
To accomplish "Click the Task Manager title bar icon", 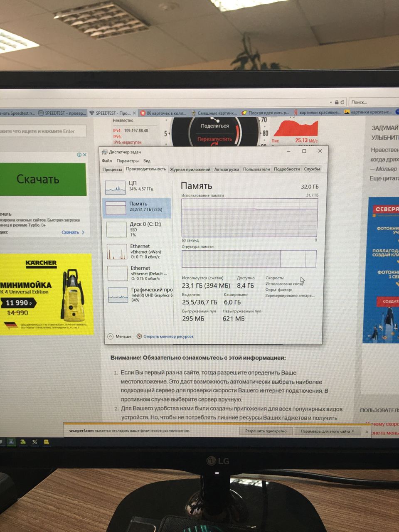I will 104,152.
